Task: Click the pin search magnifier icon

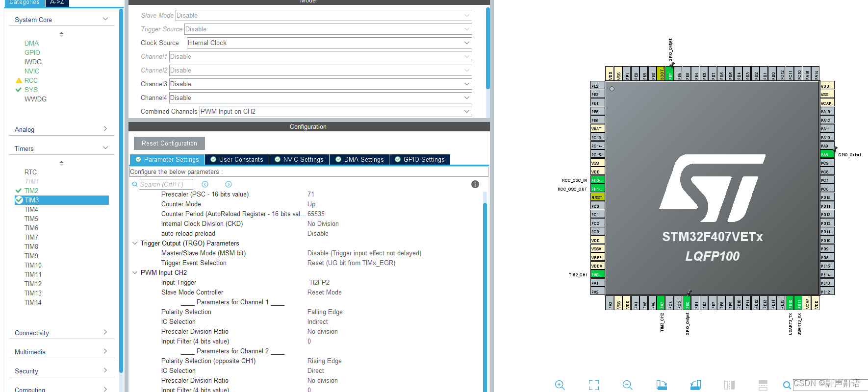Action: 787,385
